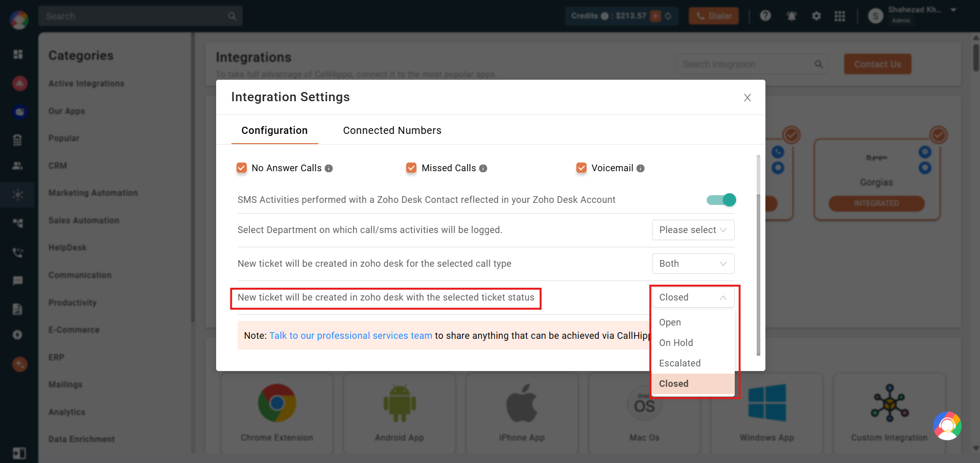Click the No Answer Calls info icon
This screenshot has width=980, height=463.
329,168
